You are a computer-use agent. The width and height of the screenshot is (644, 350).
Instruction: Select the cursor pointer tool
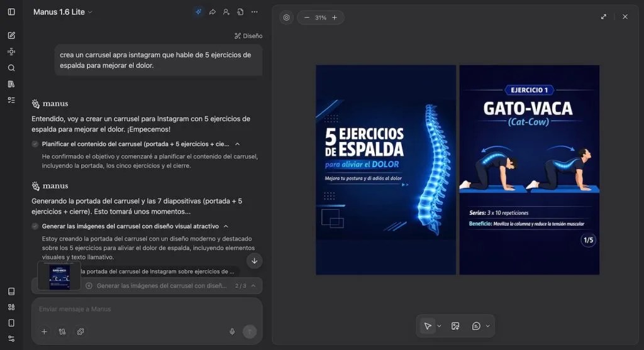pos(428,326)
